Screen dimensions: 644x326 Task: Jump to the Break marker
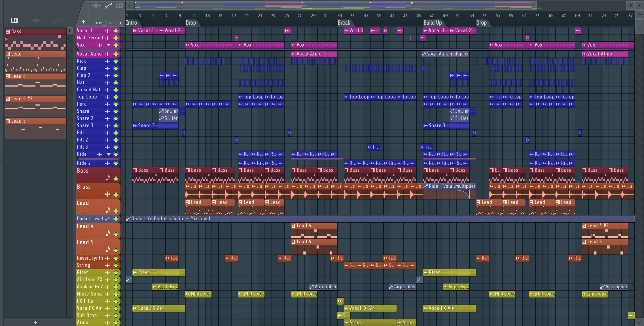coord(344,23)
